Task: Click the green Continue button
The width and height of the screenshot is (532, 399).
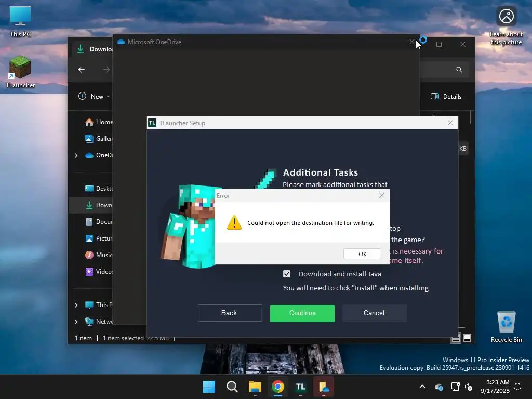Action: click(302, 313)
